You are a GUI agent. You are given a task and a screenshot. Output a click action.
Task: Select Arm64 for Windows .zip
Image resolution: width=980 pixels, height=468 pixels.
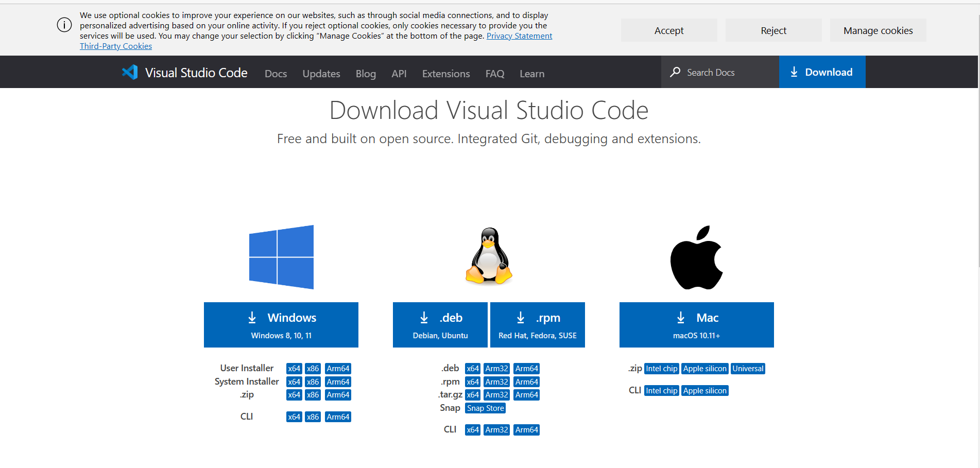(338, 395)
